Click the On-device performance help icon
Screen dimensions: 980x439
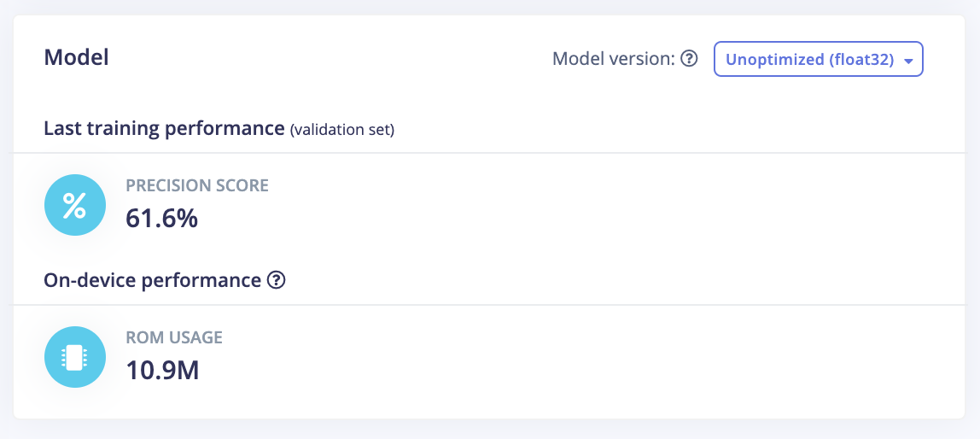point(276,280)
